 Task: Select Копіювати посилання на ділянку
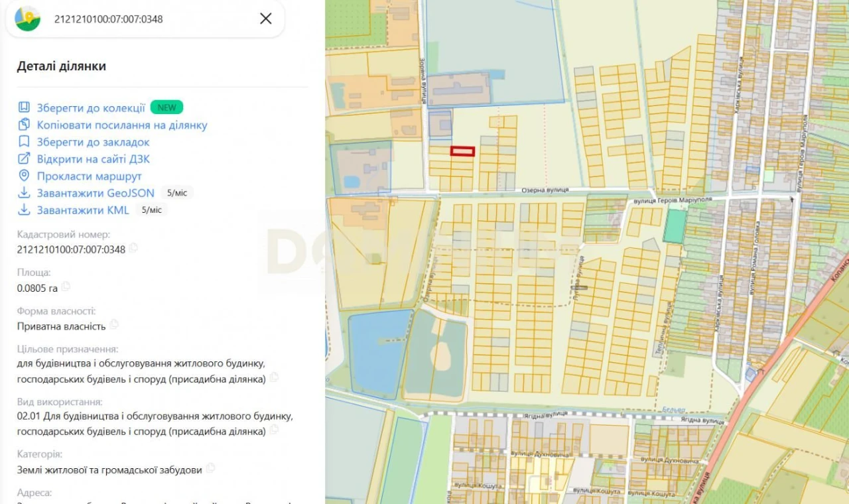[122, 125]
